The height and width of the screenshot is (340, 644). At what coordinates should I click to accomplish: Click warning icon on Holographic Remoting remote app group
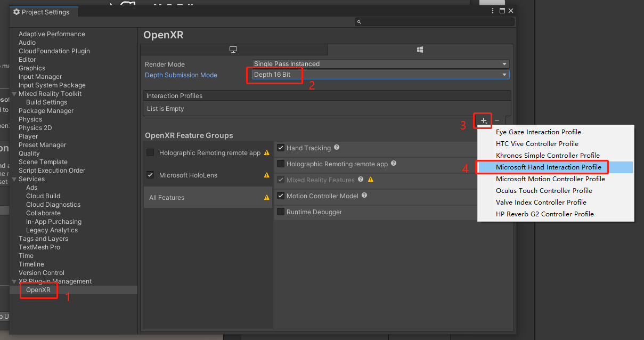coord(267,152)
